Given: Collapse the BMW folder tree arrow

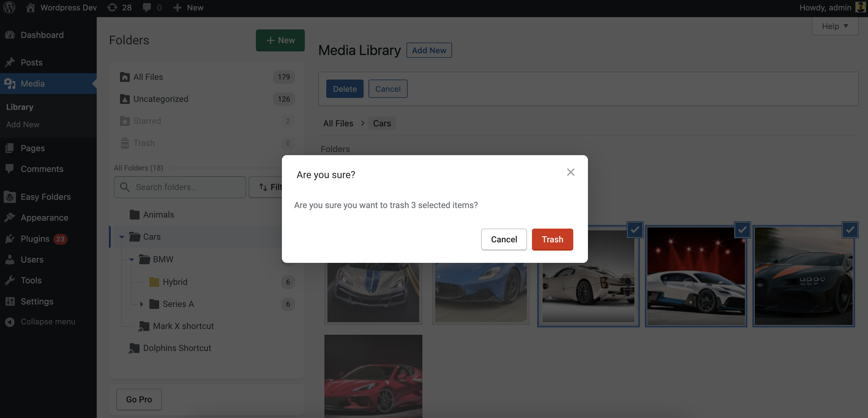Looking at the screenshot, I should (131, 259).
